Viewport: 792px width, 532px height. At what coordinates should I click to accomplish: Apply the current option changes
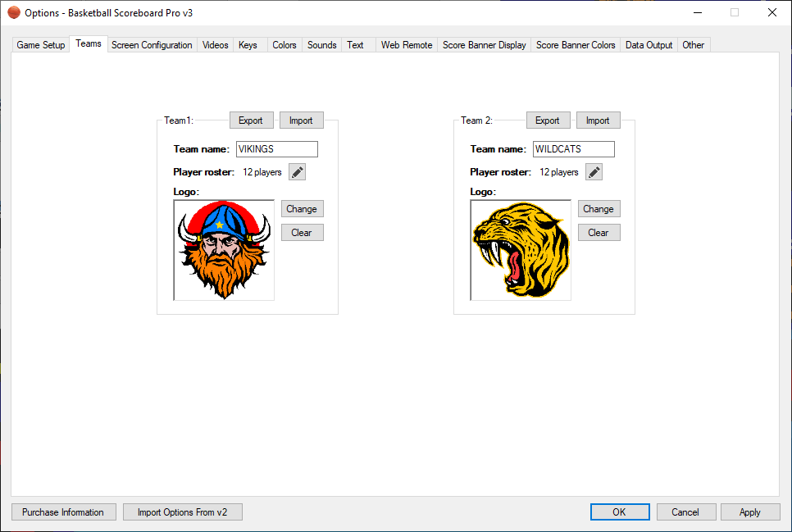pyautogui.click(x=749, y=512)
